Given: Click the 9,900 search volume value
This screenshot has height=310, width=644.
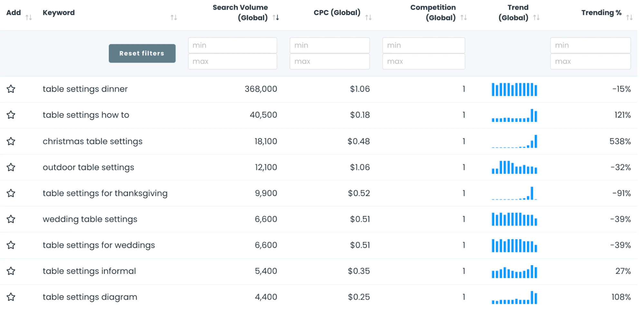Looking at the screenshot, I should [x=266, y=193].
